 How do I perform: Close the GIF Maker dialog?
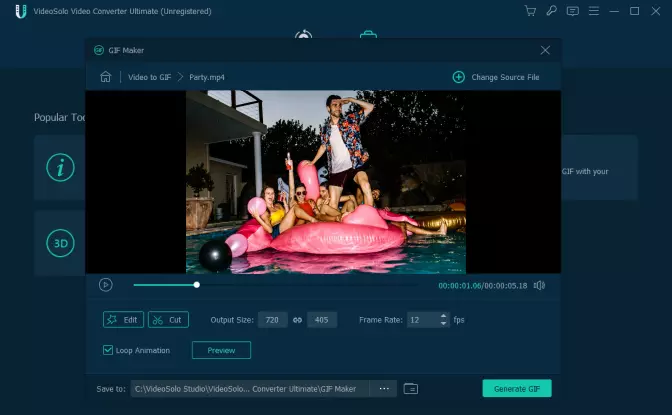545,50
